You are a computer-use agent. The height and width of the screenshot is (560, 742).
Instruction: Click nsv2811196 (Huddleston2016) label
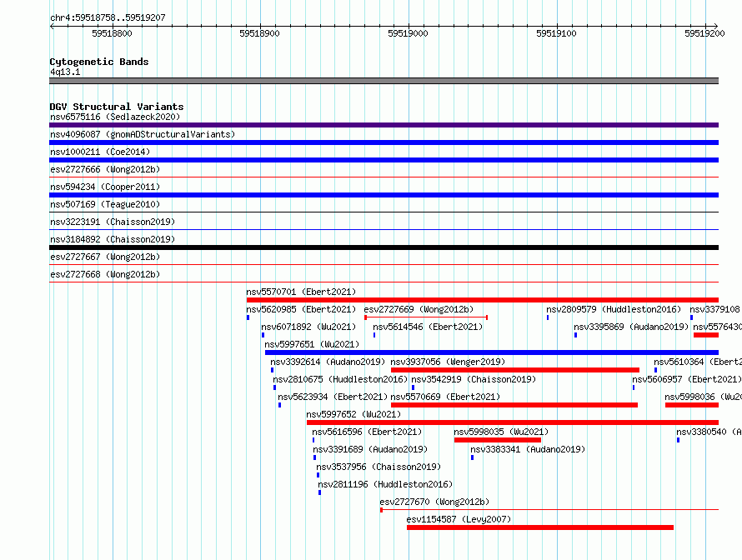point(385,484)
